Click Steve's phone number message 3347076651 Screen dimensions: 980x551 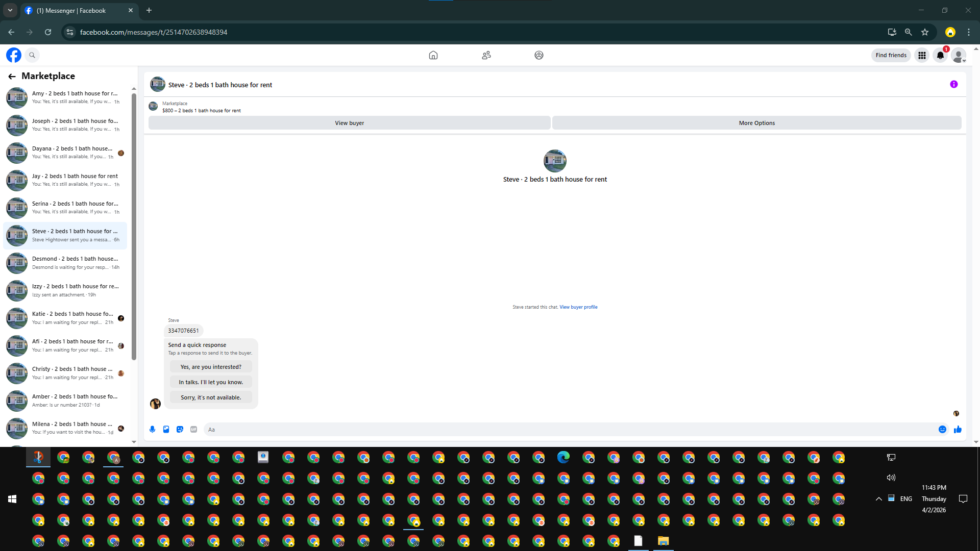click(x=183, y=331)
